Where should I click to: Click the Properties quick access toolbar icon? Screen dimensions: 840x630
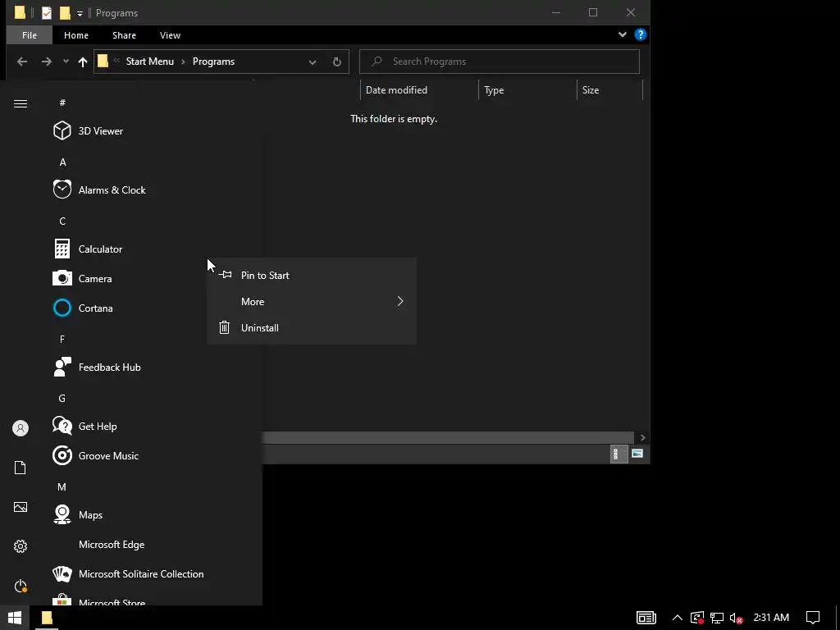tap(47, 13)
